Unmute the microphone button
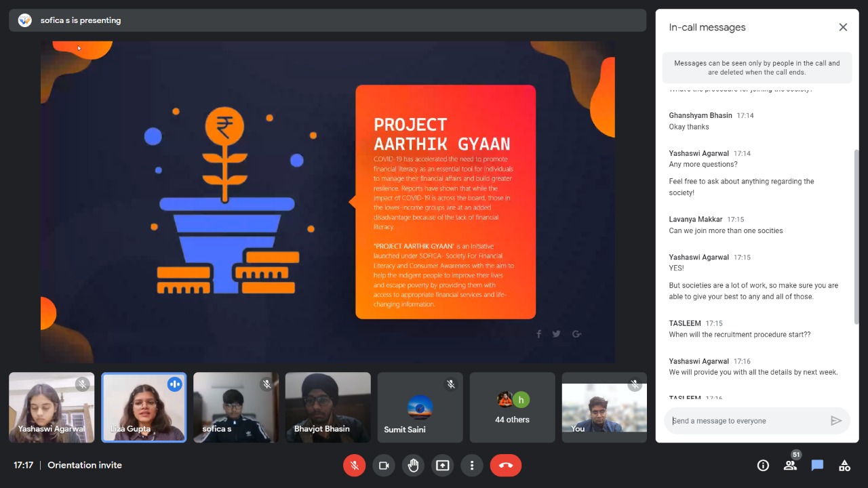The image size is (868, 488). [354, 466]
